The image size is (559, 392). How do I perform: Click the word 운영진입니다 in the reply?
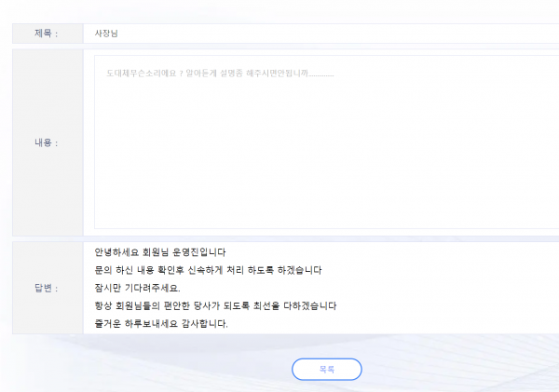[x=200, y=252]
